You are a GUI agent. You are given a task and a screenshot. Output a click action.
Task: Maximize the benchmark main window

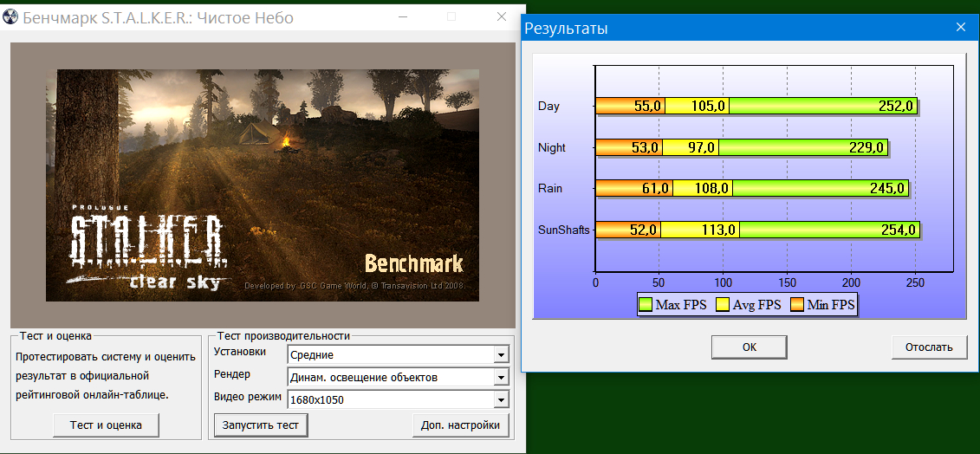452,16
